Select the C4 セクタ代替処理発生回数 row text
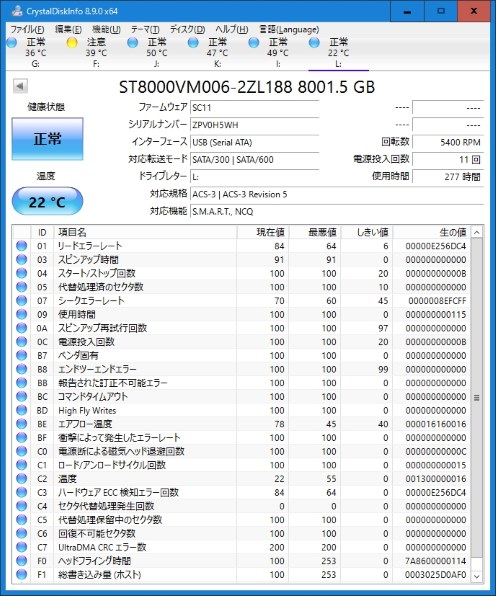Image resolution: width=496 pixels, height=596 pixels. point(106,506)
